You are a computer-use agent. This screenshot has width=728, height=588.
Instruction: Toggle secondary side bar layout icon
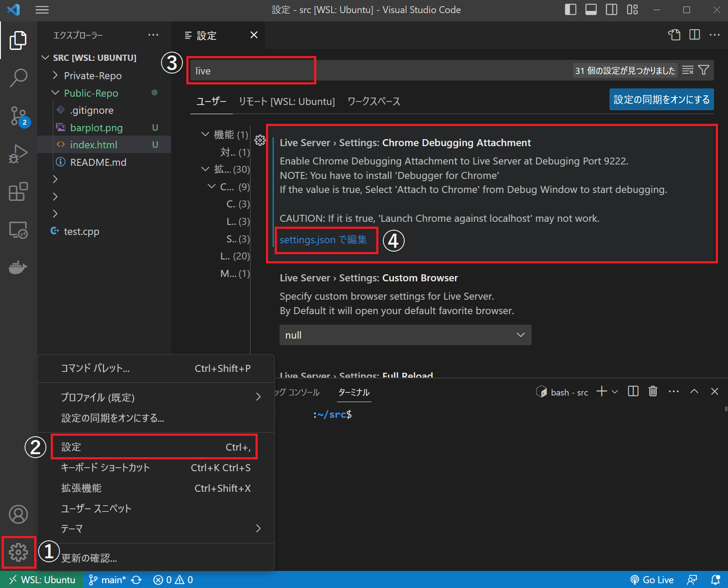click(612, 10)
